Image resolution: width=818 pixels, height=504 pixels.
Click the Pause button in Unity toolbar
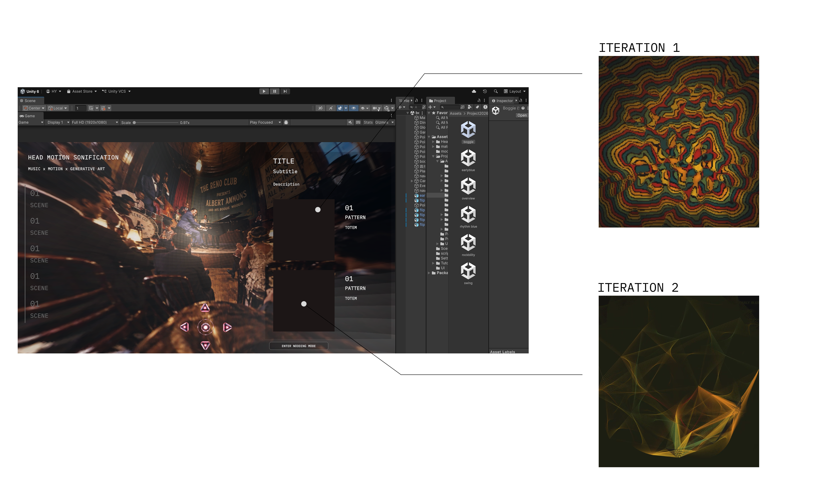point(275,91)
